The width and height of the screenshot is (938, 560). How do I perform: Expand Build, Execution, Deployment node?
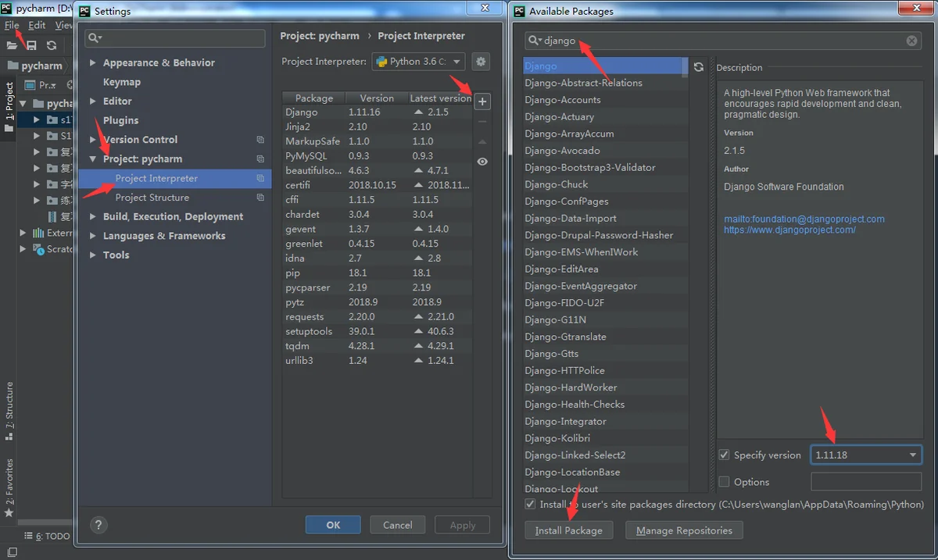93,216
